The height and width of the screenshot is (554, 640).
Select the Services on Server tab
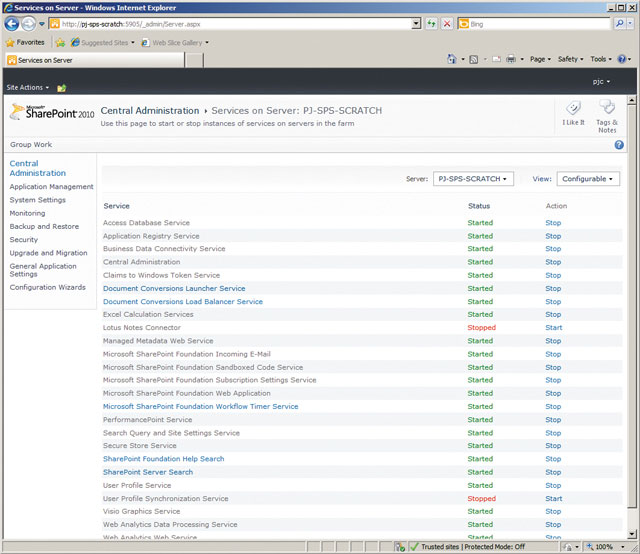[x=95, y=60]
